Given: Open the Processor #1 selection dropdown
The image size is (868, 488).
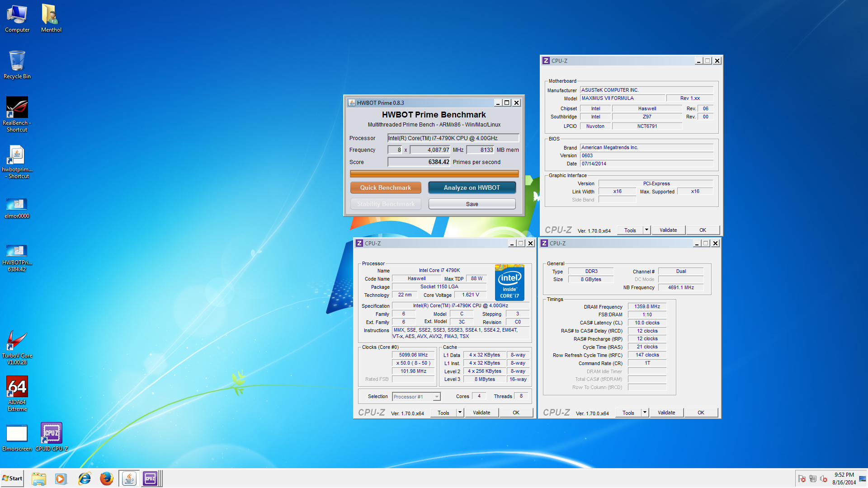Looking at the screenshot, I should point(416,397).
